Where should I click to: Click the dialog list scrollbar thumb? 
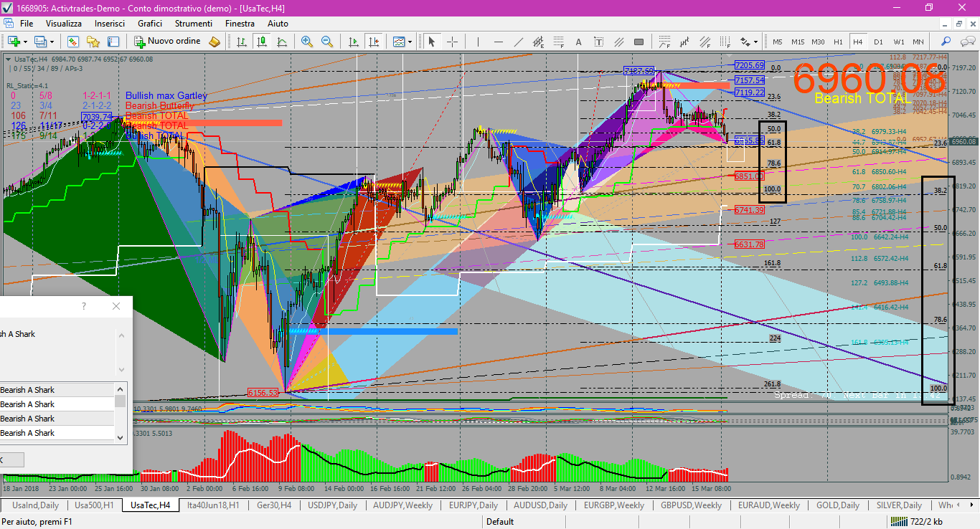tap(120, 401)
